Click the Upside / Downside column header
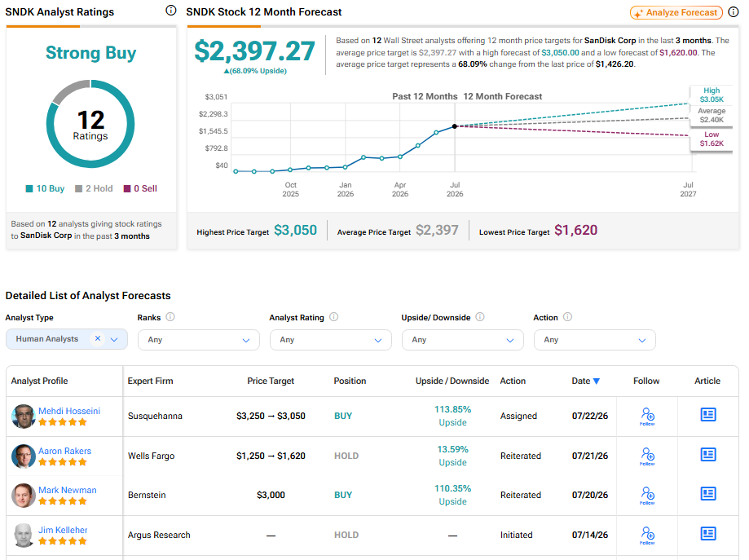Viewport: 749px width, 560px height. click(452, 381)
